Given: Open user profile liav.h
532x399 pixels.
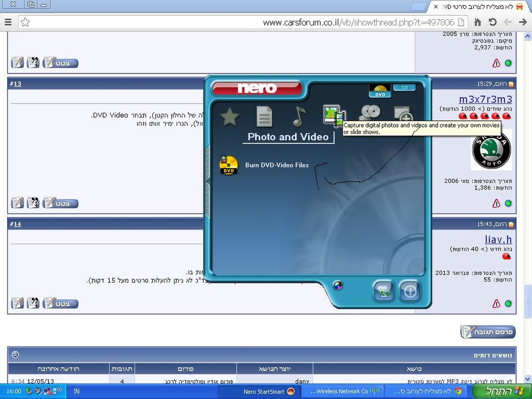Looking at the screenshot, I should [x=498, y=239].
